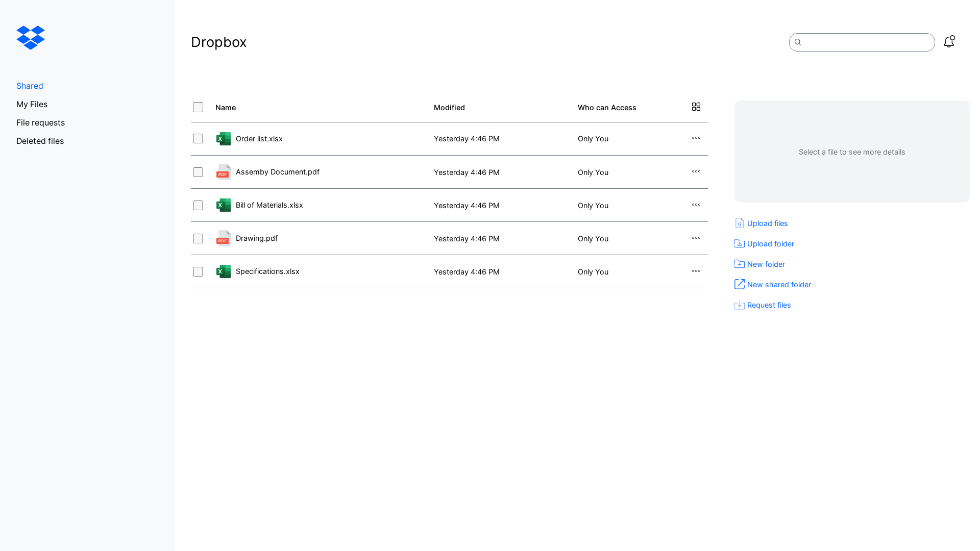980x551 pixels.
Task: Open more options for Bill of Materials.xlsx
Action: [696, 205]
